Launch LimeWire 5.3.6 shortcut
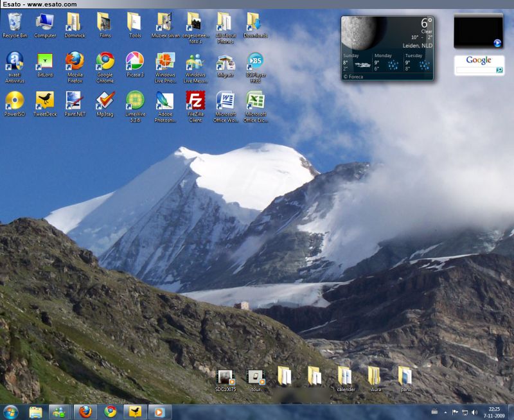This screenshot has height=420, width=514. point(135,107)
